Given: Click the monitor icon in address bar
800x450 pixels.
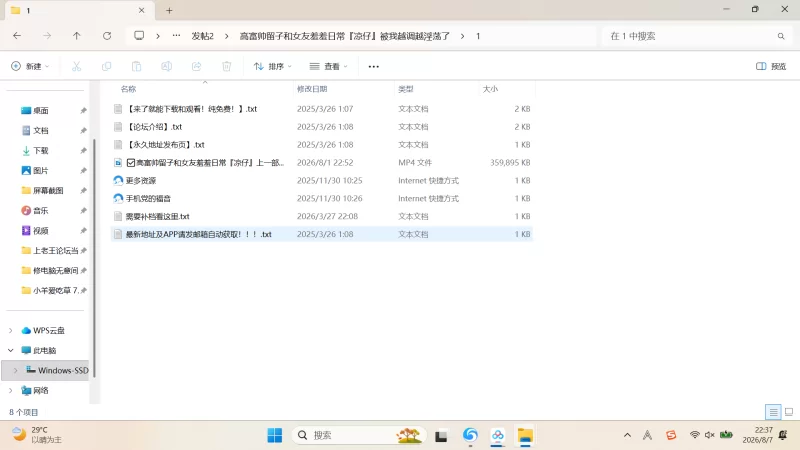Looking at the screenshot, I should pos(139,36).
